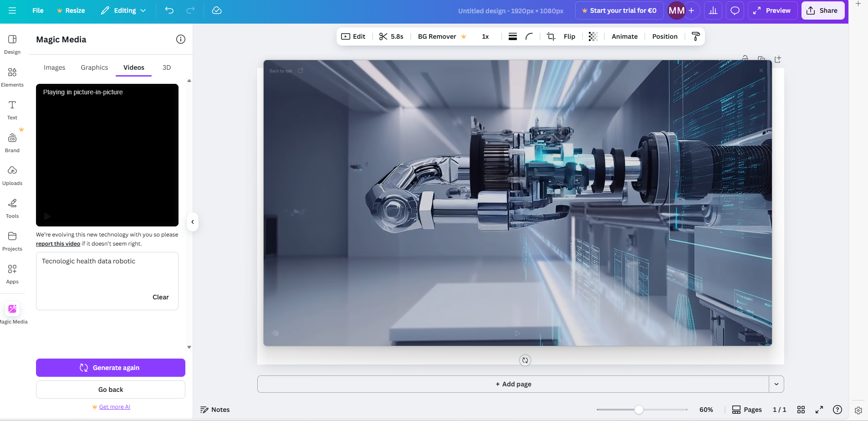Open the corner rounding tool
This screenshot has height=421, width=868.
coord(529,36)
